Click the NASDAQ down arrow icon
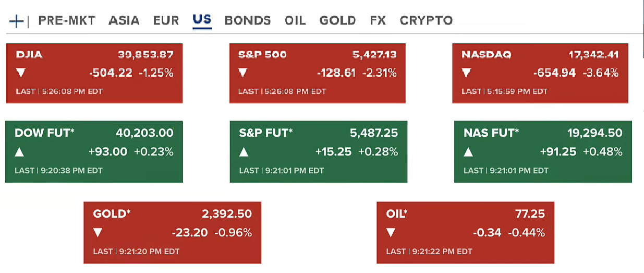This screenshot has width=644, height=273. point(466,73)
